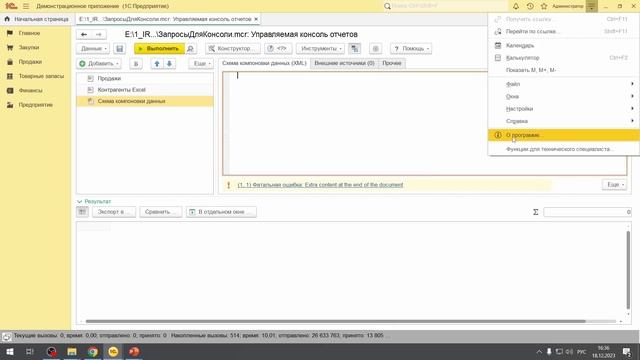Open the Товарные запасы section

pos(41,76)
